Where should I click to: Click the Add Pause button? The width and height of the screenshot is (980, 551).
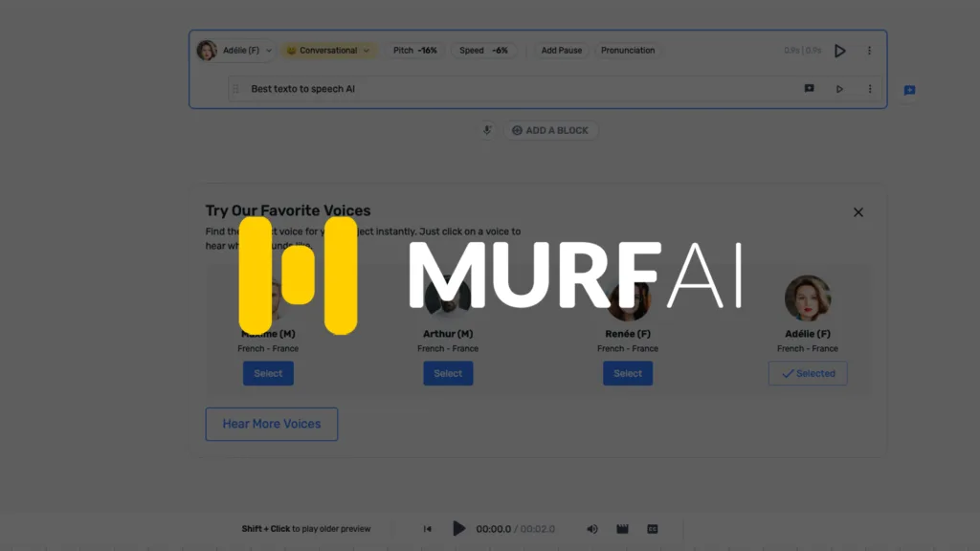click(561, 51)
